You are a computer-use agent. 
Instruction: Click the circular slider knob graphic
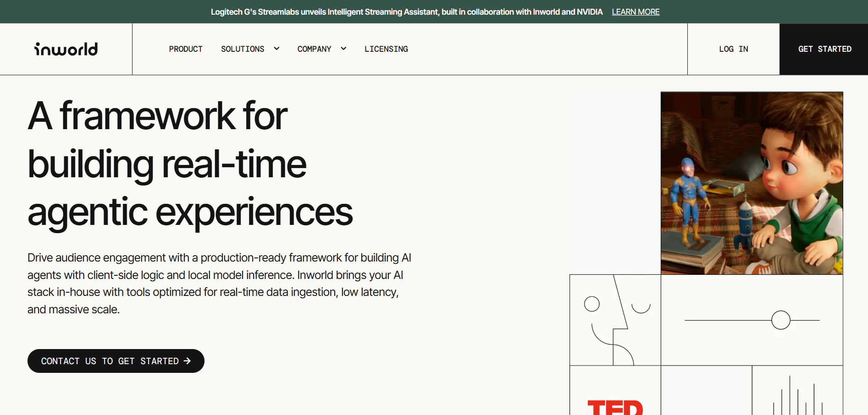coord(780,320)
